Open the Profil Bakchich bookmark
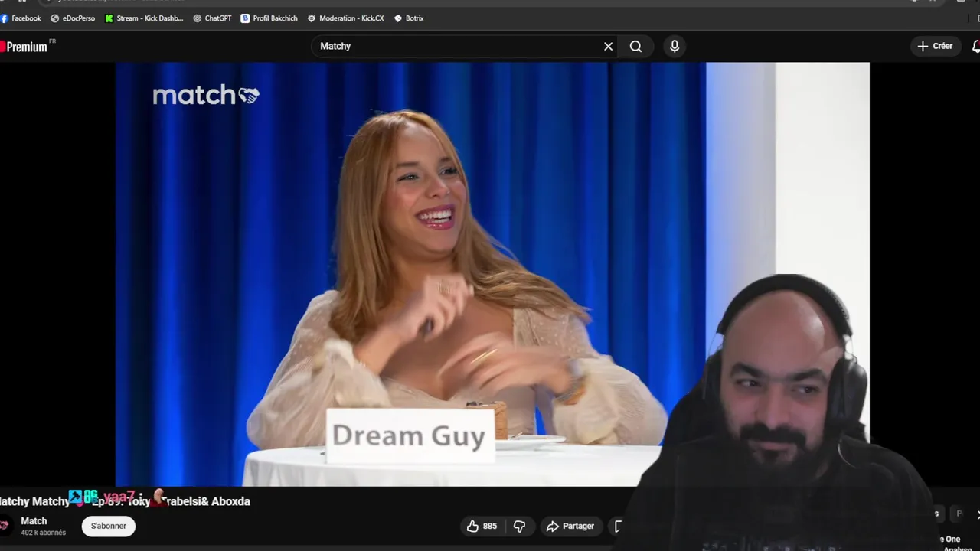The image size is (980, 551). click(x=269, y=18)
